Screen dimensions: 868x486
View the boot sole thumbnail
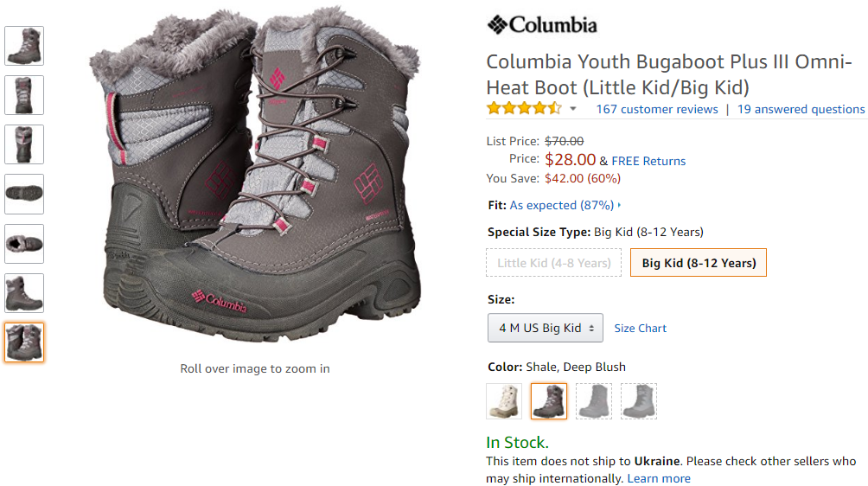tap(24, 194)
